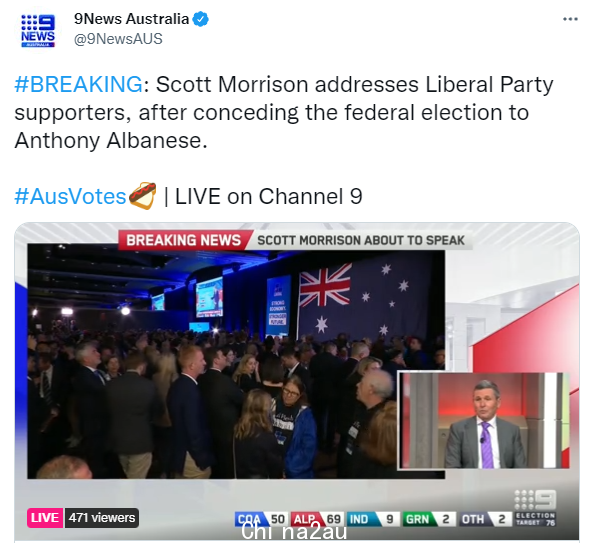Open the three-dot tweet options menu
Screen dimensions: 589x543
pos(570,19)
